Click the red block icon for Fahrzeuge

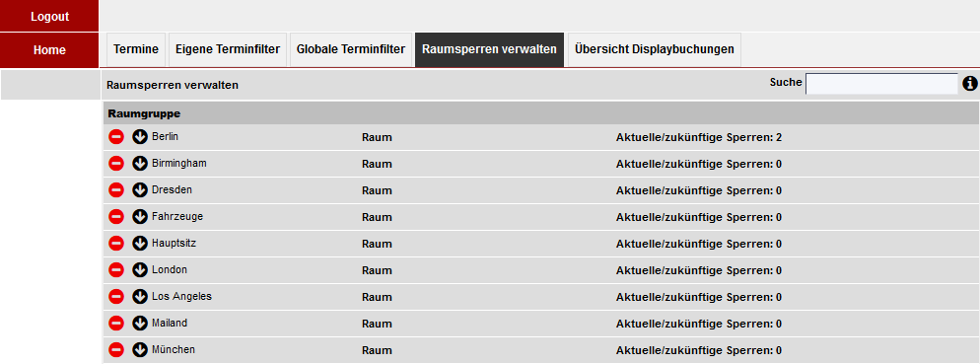[116, 216]
